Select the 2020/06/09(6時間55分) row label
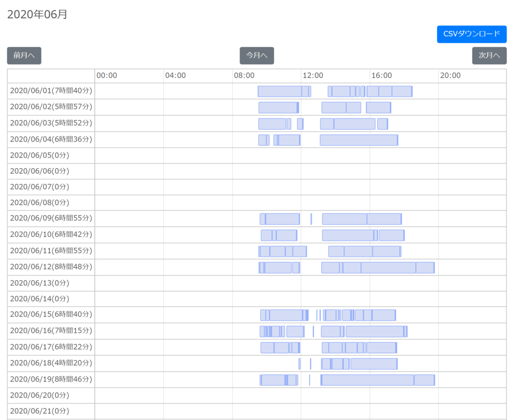The height and width of the screenshot is (420, 511). click(51, 218)
